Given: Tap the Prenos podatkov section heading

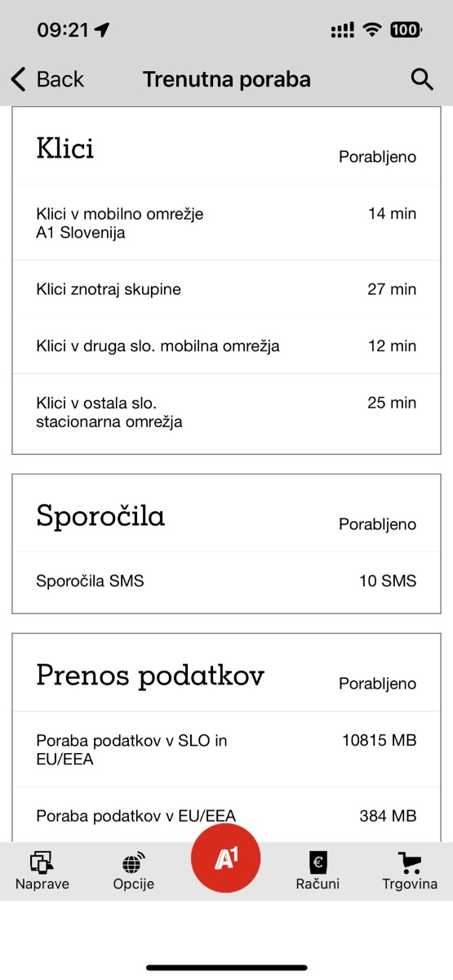Looking at the screenshot, I should (x=150, y=675).
